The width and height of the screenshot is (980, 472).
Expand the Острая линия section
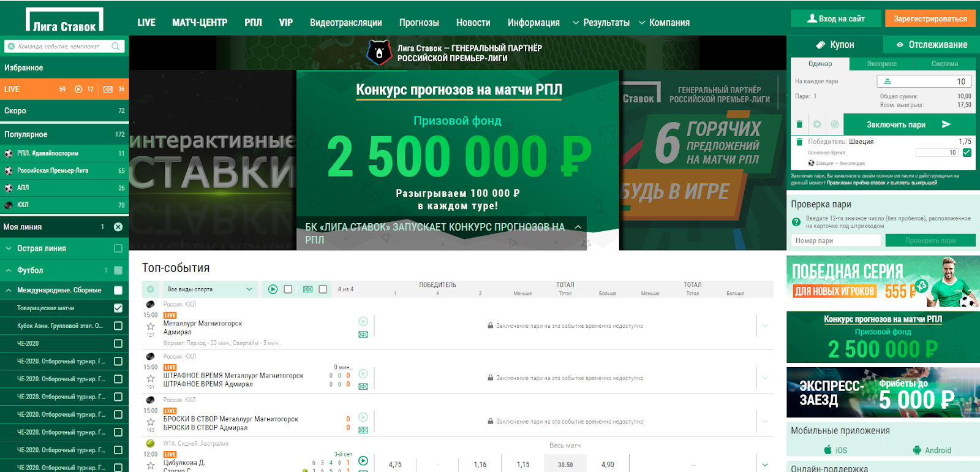pos(9,248)
